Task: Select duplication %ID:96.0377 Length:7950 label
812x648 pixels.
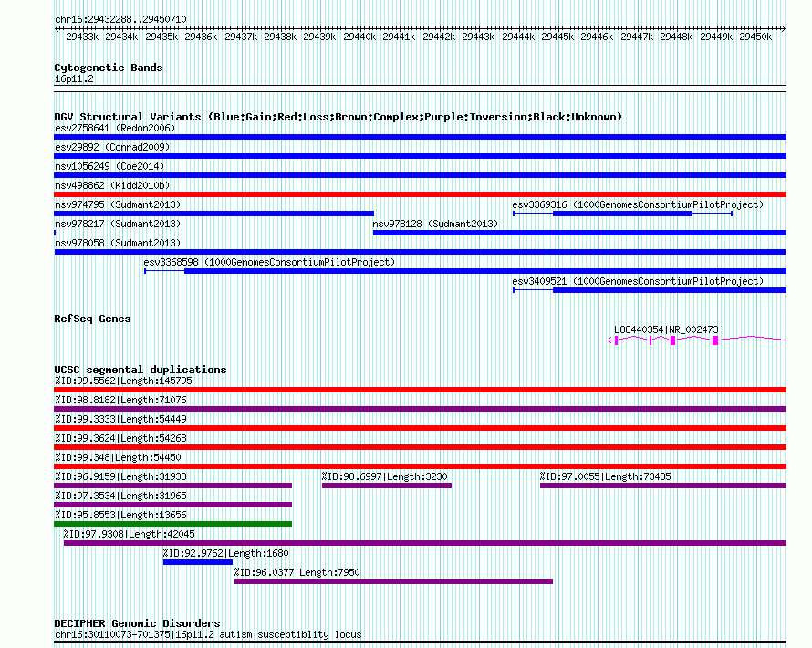Action: pyautogui.click(x=297, y=572)
